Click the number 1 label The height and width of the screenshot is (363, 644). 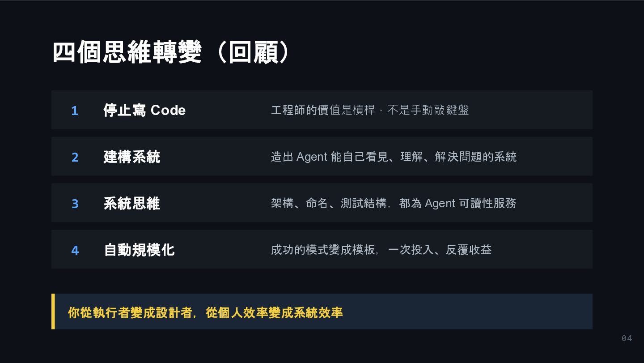pos(75,111)
